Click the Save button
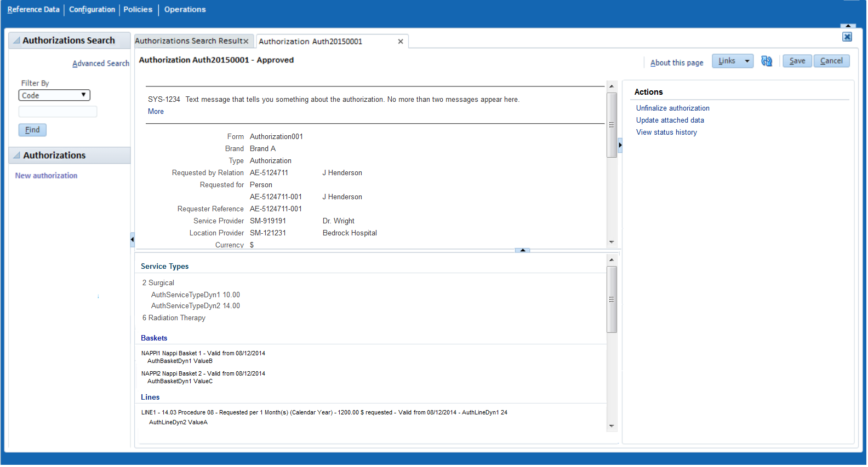The height and width of the screenshot is (467, 868). coord(798,61)
